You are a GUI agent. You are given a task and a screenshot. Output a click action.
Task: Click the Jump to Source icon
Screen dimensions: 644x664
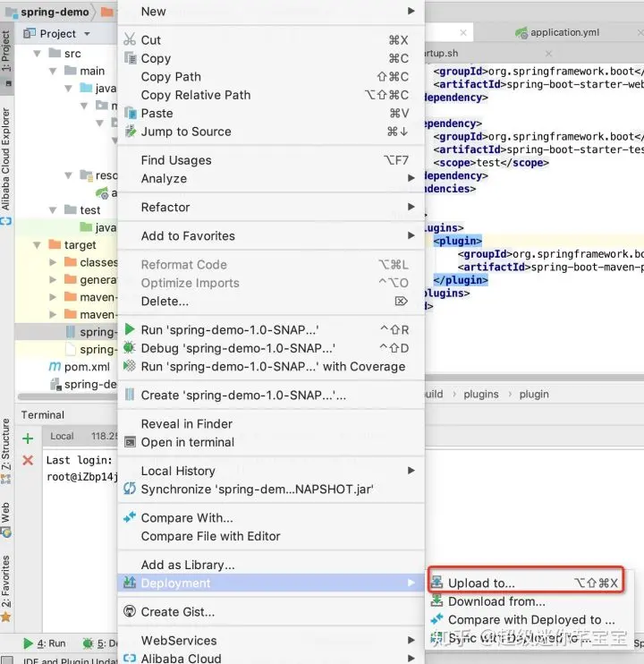click(x=131, y=132)
